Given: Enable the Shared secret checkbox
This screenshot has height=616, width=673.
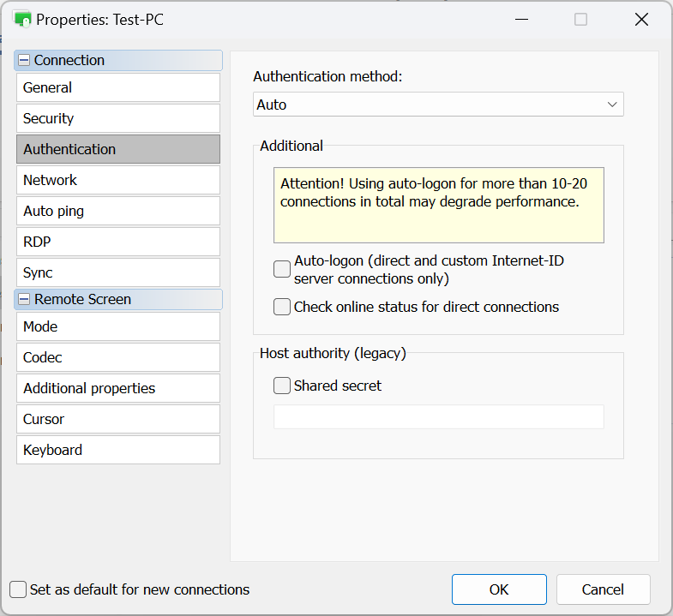Looking at the screenshot, I should [x=282, y=386].
